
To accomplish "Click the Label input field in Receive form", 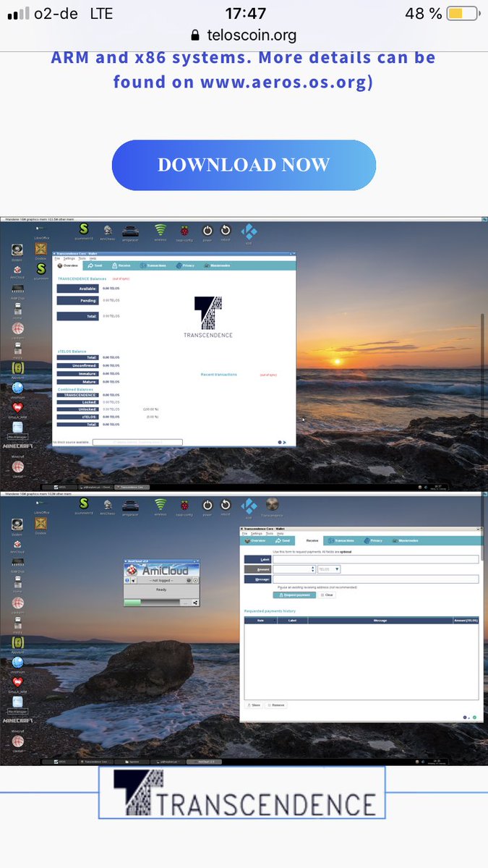I will 375,559.
